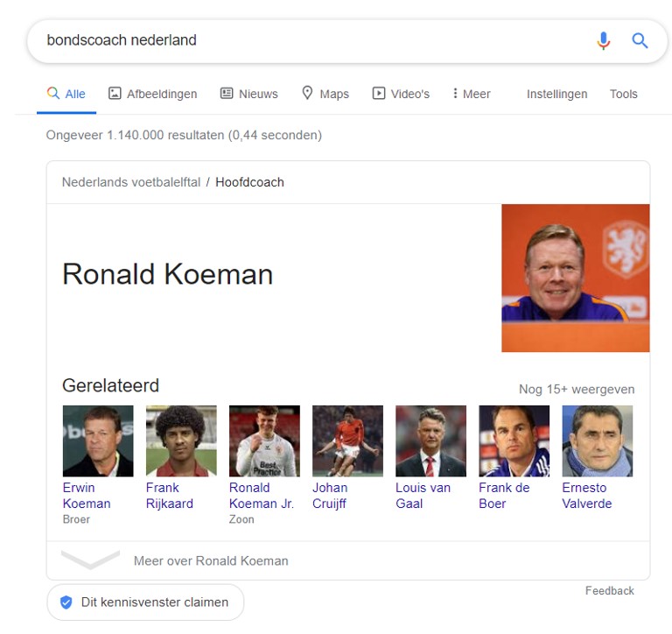The image size is (672, 634).
Task: Switch to the Nieuws tab
Action: [248, 94]
